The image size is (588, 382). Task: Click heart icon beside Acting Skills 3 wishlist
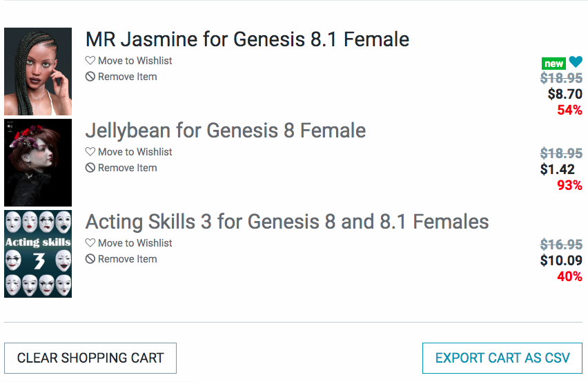coord(90,243)
